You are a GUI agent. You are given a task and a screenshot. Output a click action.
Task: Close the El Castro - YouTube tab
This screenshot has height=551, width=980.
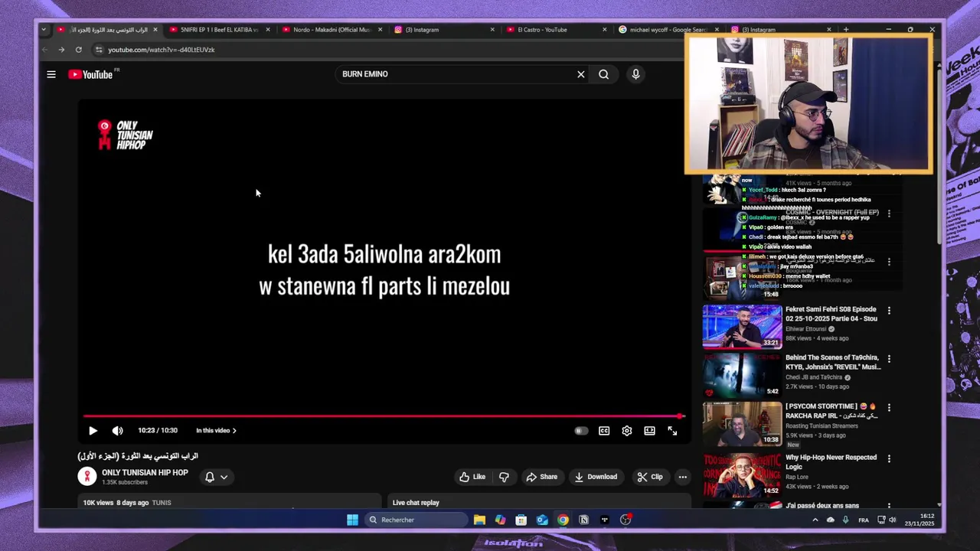click(604, 30)
